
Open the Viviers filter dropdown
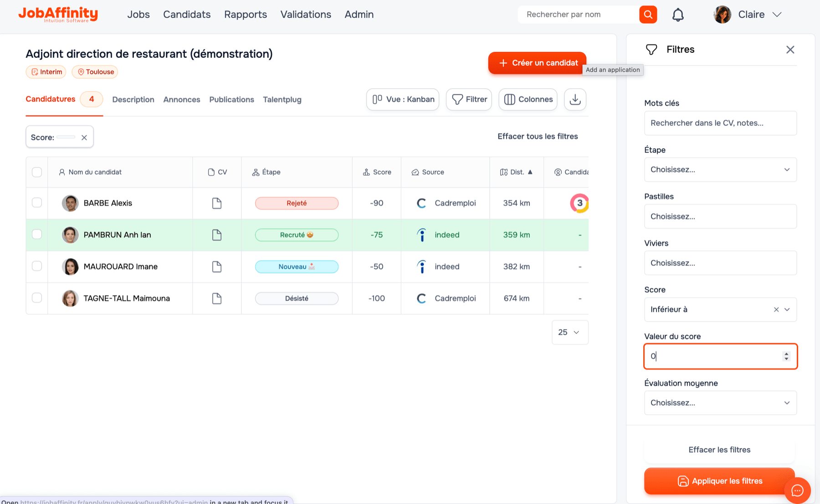pos(720,263)
